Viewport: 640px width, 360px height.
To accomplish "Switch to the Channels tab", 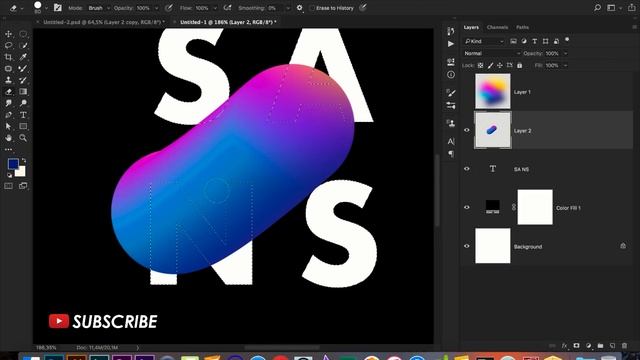I will point(497,27).
